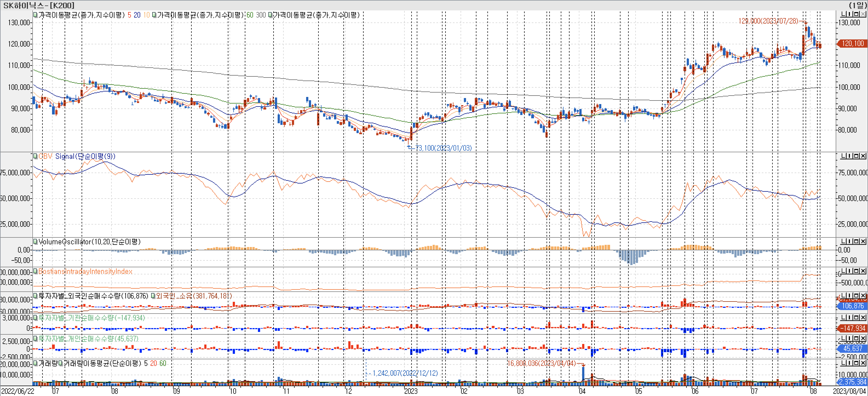
Task: Toggle first 가격이동평균 green legend box
Action: 35,15
